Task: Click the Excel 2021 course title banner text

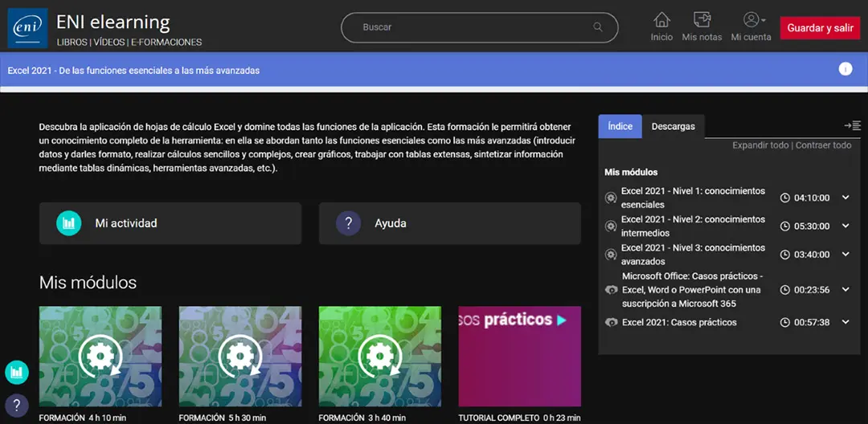Action: pyautogui.click(x=133, y=70)
